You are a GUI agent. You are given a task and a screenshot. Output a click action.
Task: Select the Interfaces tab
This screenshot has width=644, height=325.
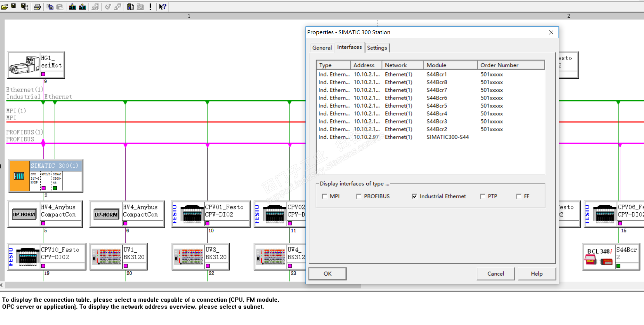(349, 47)
